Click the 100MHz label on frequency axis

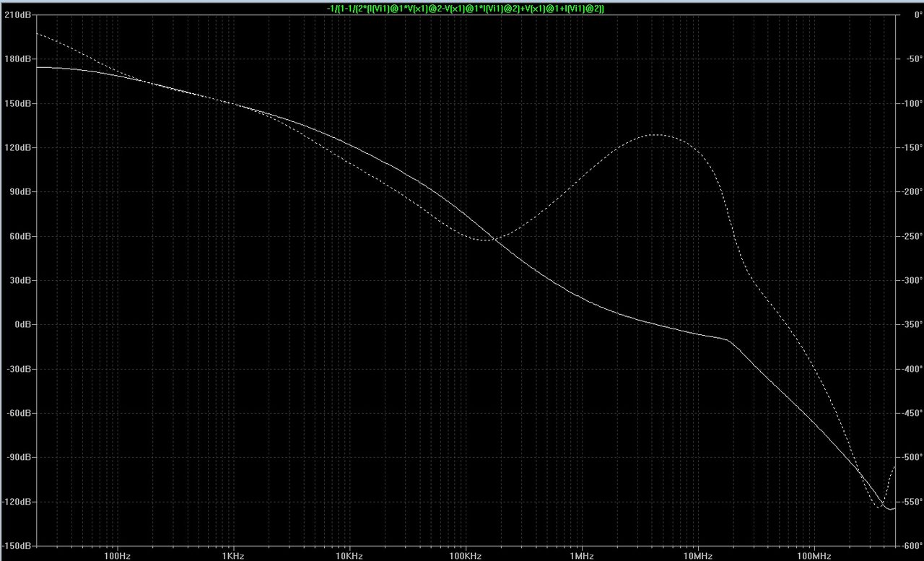click(814, 556)
